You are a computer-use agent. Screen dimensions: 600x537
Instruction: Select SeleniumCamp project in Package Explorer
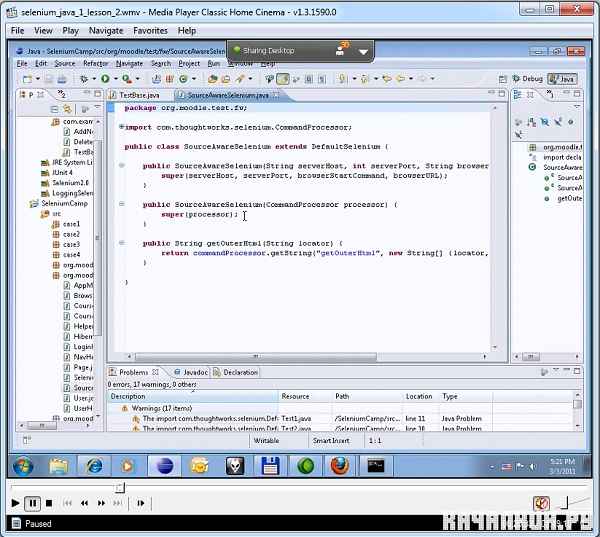59,204
